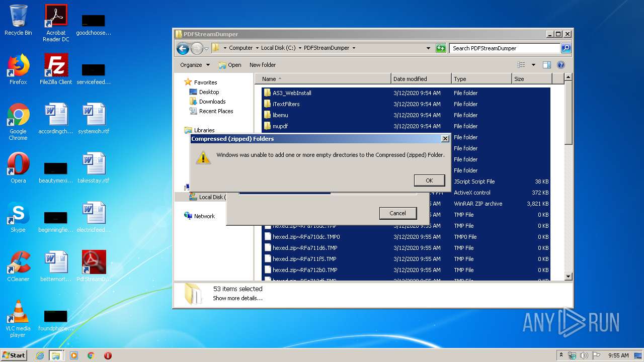Click Show more details link
Viewport: 644px width, 362px height.
tap(237, 298)
